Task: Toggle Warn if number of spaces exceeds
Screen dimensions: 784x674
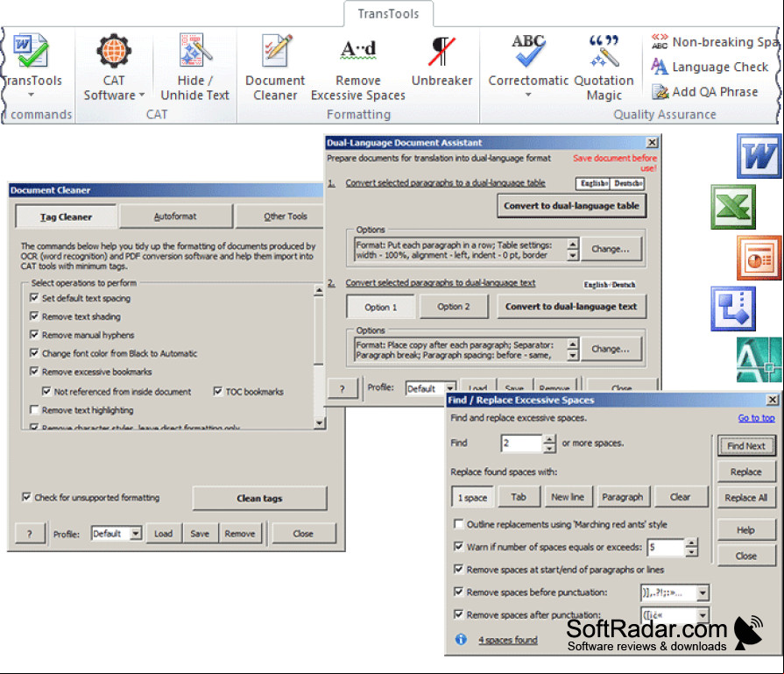Action: (x=458, y=546)
